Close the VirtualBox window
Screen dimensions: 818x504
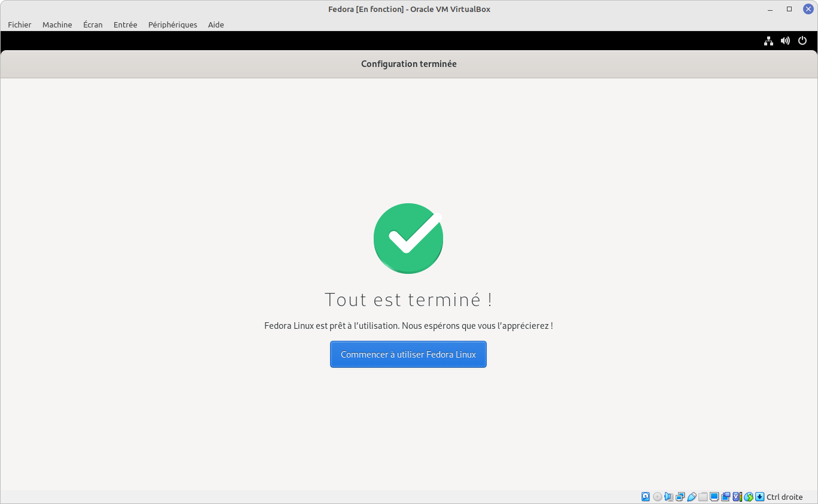tap(808, 9)
